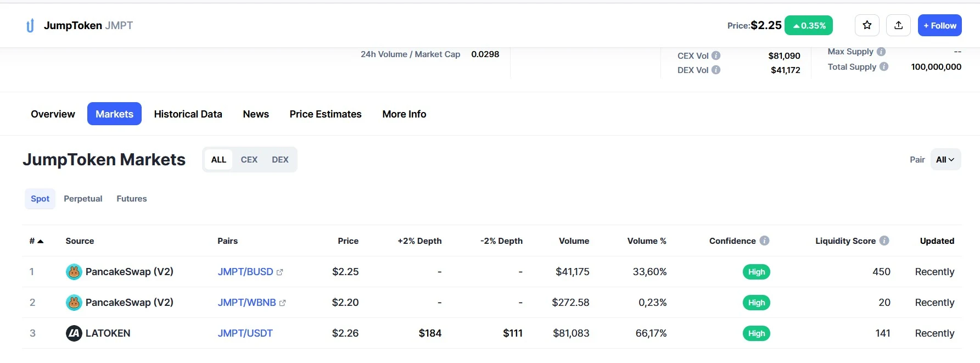This screenshot has height=363, width=980.
Task: Click the $2.25 header price
Action: coord(766,25)
